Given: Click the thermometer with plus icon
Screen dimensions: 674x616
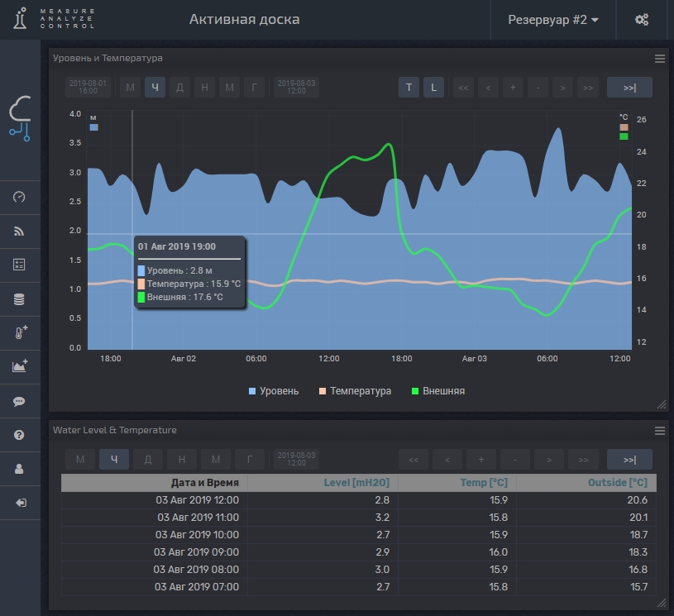Looking at the screenshot, I should (x=20, y=333).
